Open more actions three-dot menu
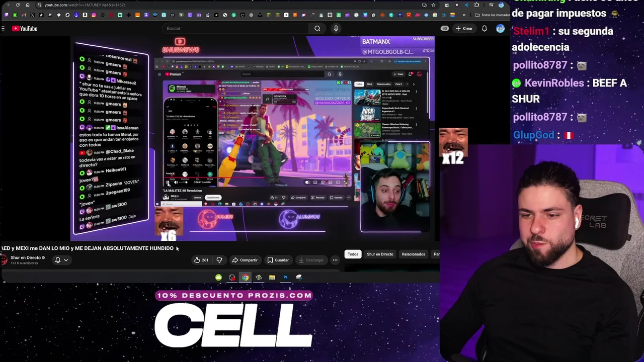 335,260
